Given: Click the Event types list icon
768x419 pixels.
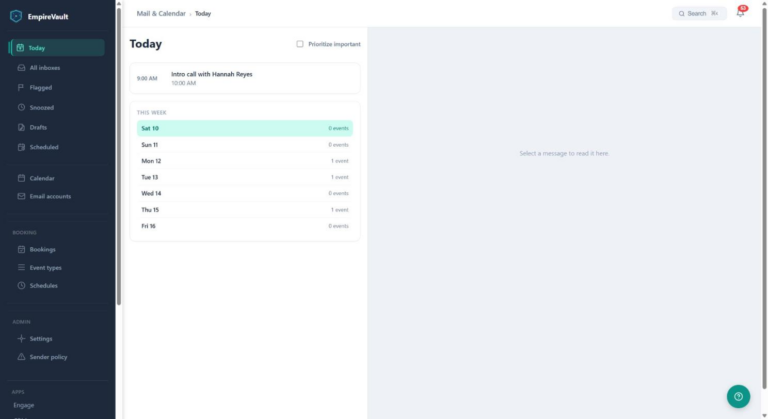Looking at the screenshot, I should tap(21, 267).
